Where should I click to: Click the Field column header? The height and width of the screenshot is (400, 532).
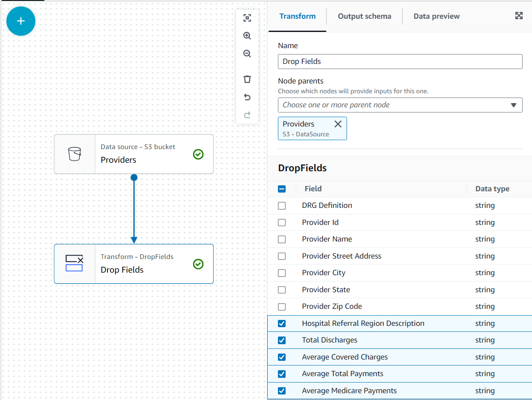click(x=313, y=189)
